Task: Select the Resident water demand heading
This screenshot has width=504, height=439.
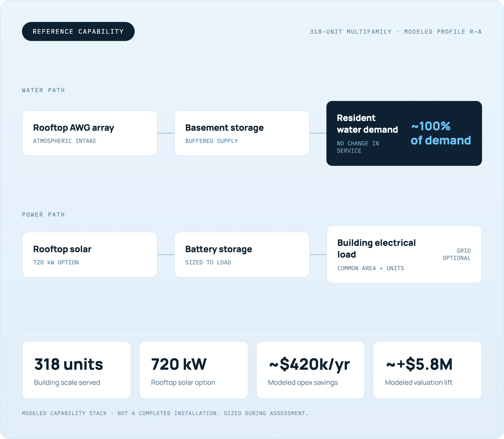Action: (367, 124)
